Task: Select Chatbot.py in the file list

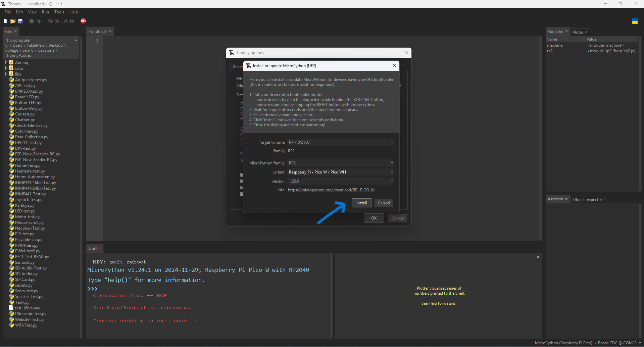Action: [25, 120]
